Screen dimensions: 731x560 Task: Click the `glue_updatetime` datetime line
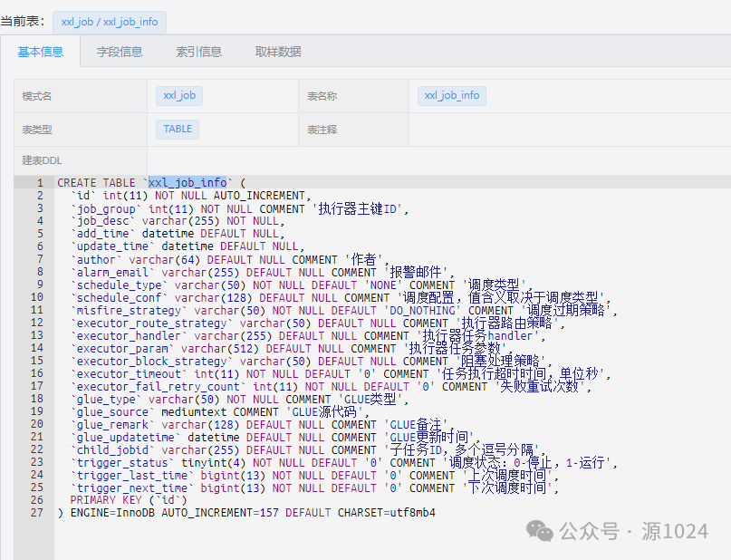[x=275, y=437]
